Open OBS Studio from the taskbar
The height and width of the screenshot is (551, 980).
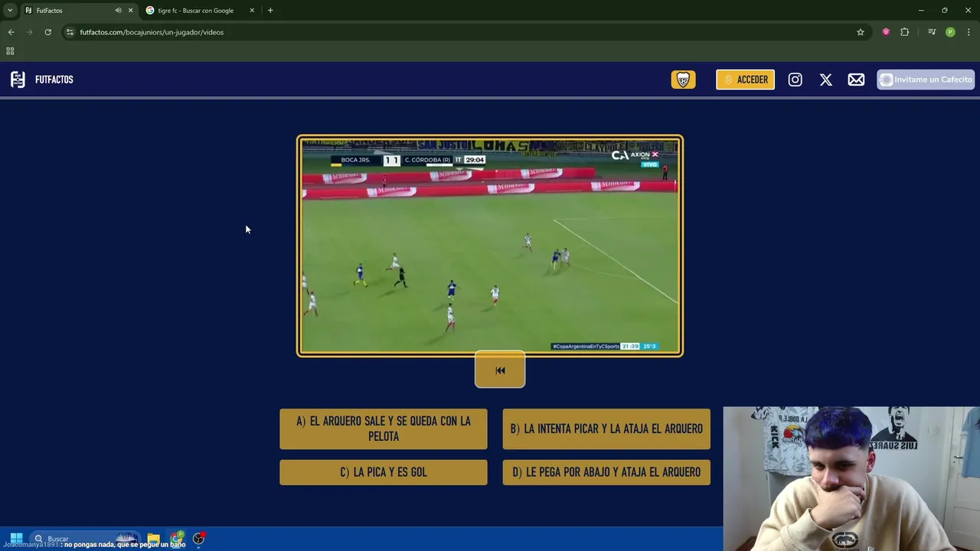pyautogui.click(x=199, y=539)
